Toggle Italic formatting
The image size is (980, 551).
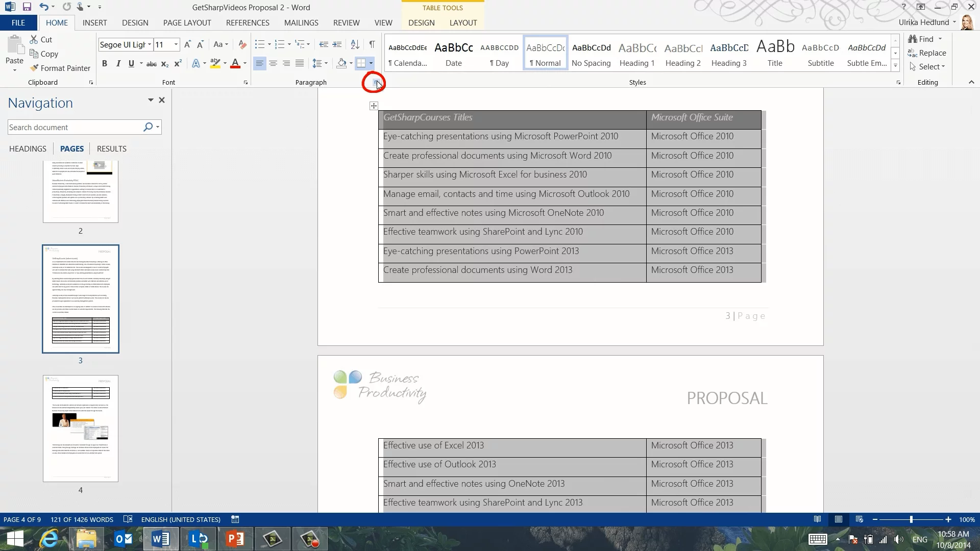[118, 64]
